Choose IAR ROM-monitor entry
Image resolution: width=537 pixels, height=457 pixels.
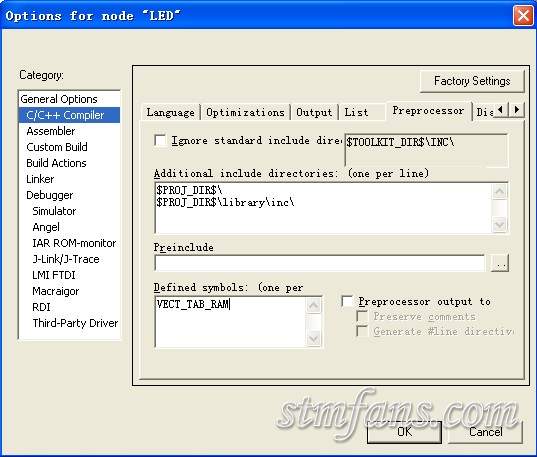tap(74, 243)
